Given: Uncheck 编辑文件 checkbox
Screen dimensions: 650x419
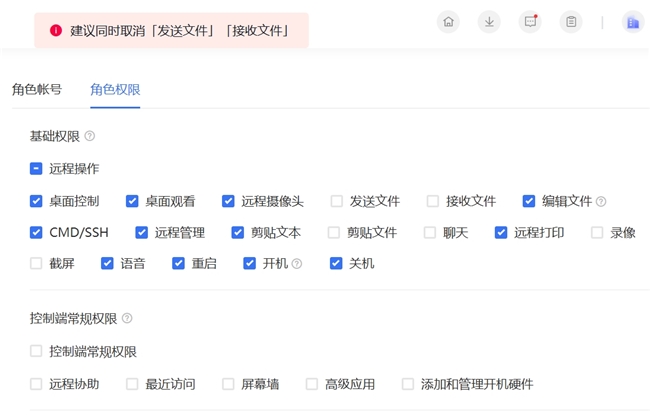Looking at the screenshot, I should tap(529, 201).
